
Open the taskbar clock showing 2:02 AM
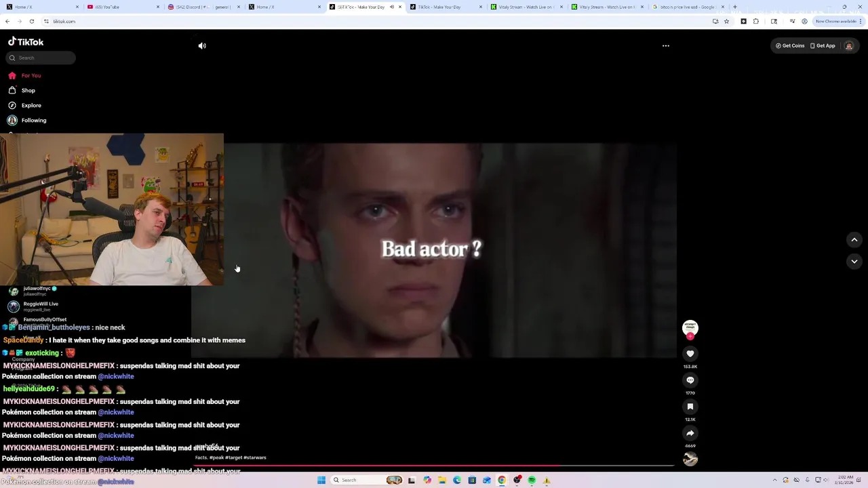[845, 480]
